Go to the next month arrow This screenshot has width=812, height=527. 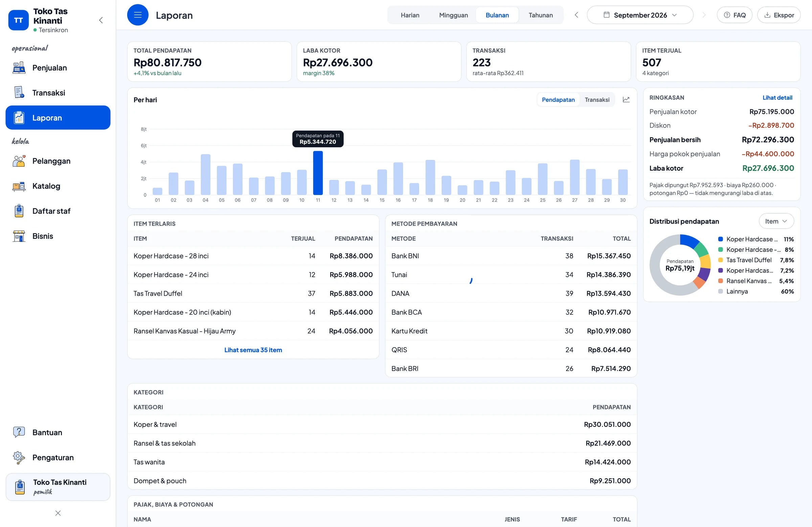point(704,15)
